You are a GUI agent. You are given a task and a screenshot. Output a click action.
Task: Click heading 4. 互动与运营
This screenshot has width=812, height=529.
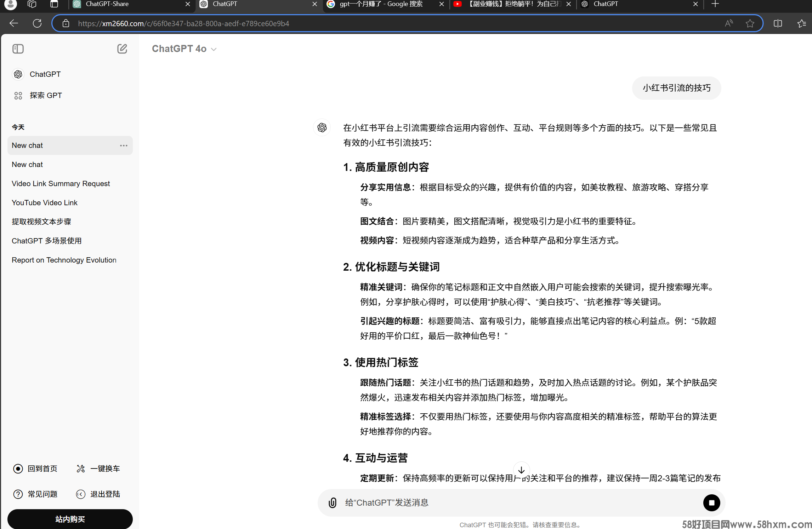pos(375,458)
